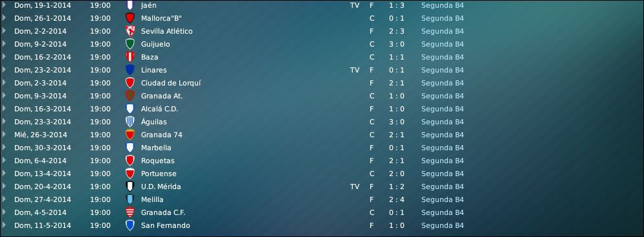Viewport: 644px width, 237px height.
Task: Open the Marbella team link
Action: 156,148
